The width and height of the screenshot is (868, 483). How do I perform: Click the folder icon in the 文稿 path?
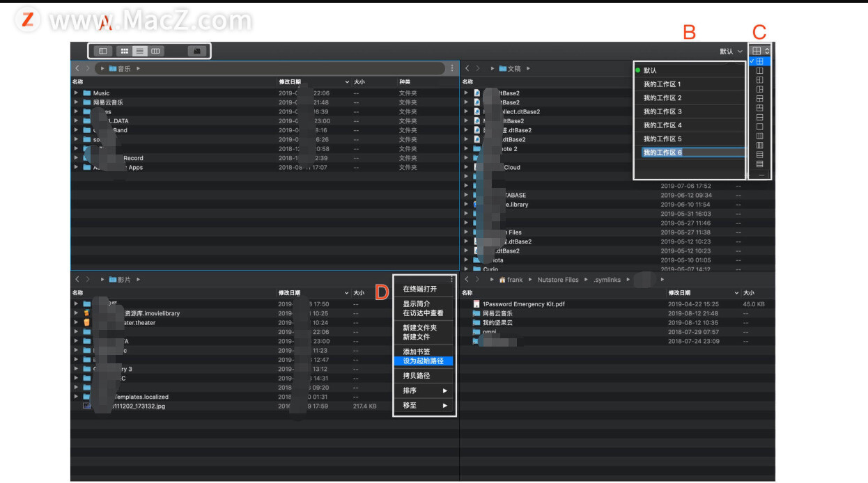(502, 68)
